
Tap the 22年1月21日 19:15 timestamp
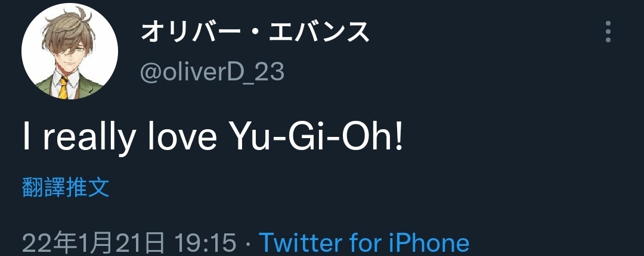coord(129,243)
